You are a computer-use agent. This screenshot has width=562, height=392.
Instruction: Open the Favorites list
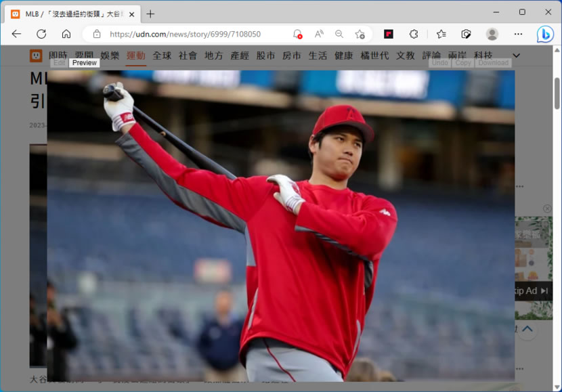point(441,34)
